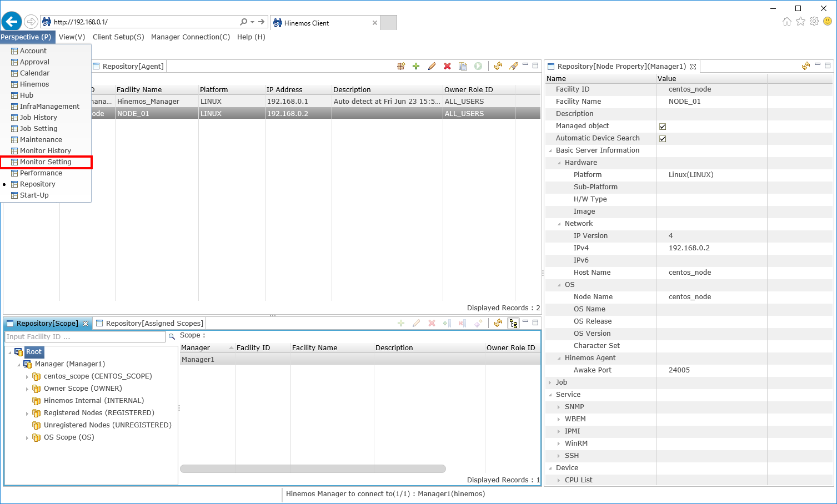The height and width of the screenshot is (504, 837).
Task: Open the Client Setup(S) menu
Action: [118, 37]
